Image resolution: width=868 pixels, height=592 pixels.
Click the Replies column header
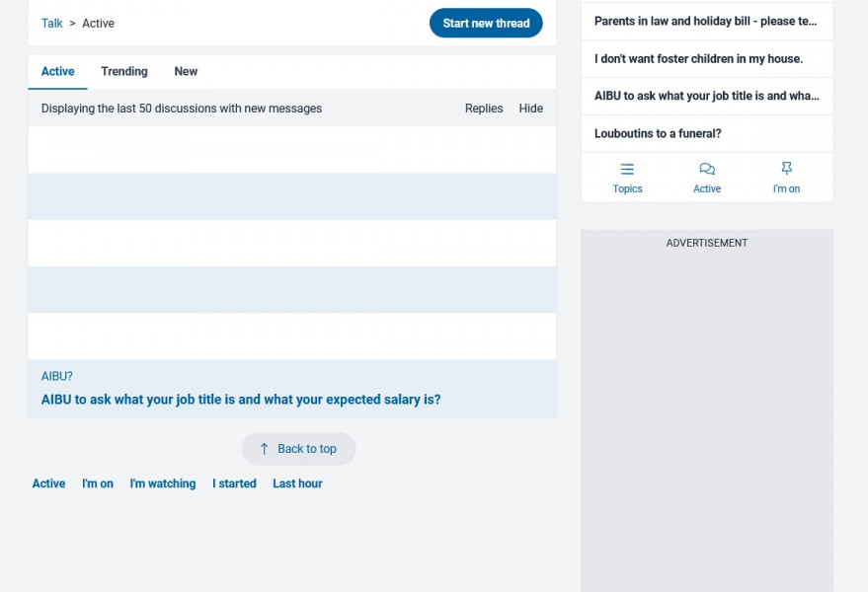[x=484, y=109]
